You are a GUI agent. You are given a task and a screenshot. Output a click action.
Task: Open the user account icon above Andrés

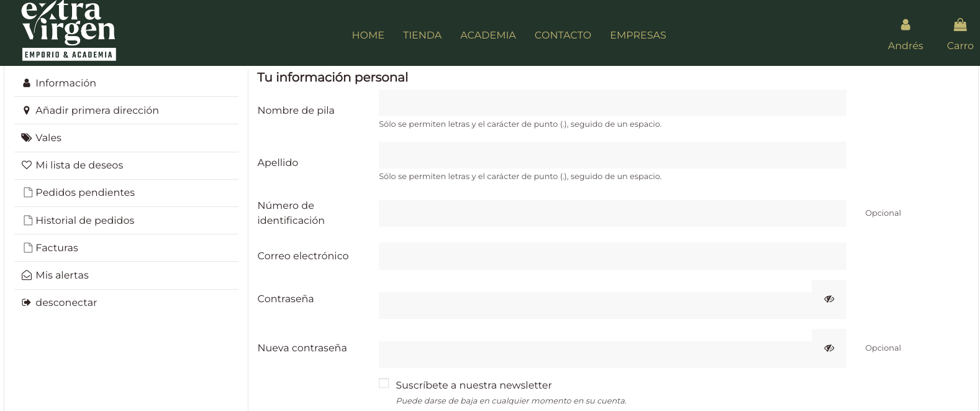pos(905,25)
